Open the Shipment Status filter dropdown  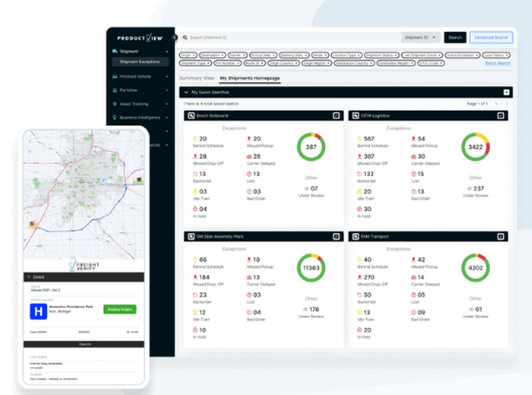pos(381,55)
